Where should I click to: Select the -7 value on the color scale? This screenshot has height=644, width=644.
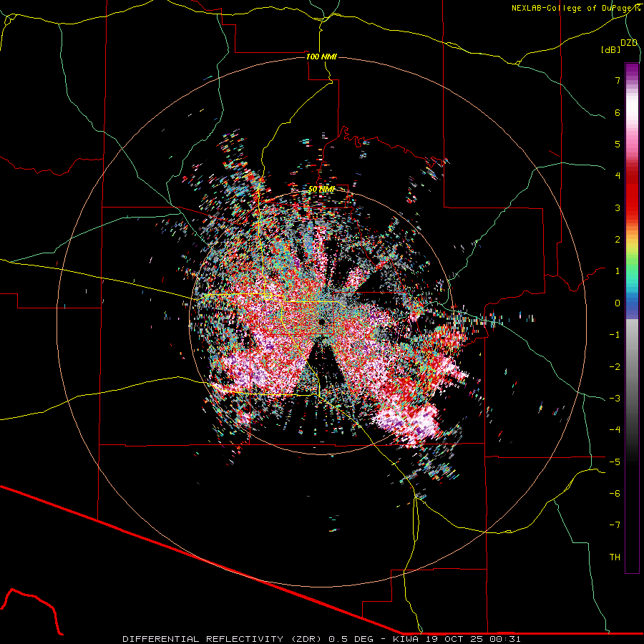coord(615,525)
